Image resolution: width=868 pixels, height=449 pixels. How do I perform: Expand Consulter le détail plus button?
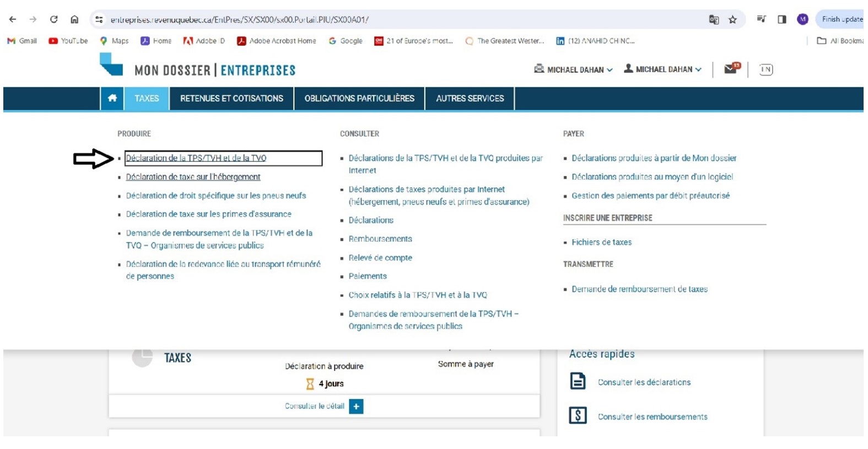coord(356,407)
